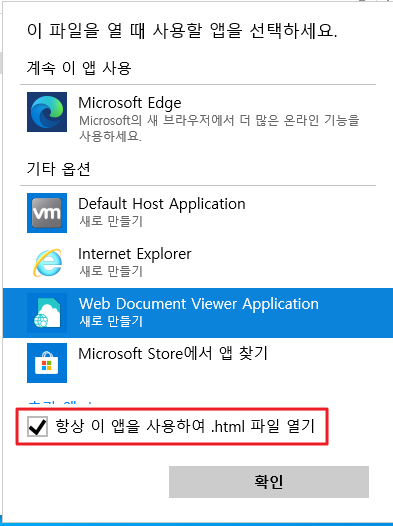Click 새로 만들기 under Web Document Viewer Application
The image size is (393, 526).
pos(111,321)
